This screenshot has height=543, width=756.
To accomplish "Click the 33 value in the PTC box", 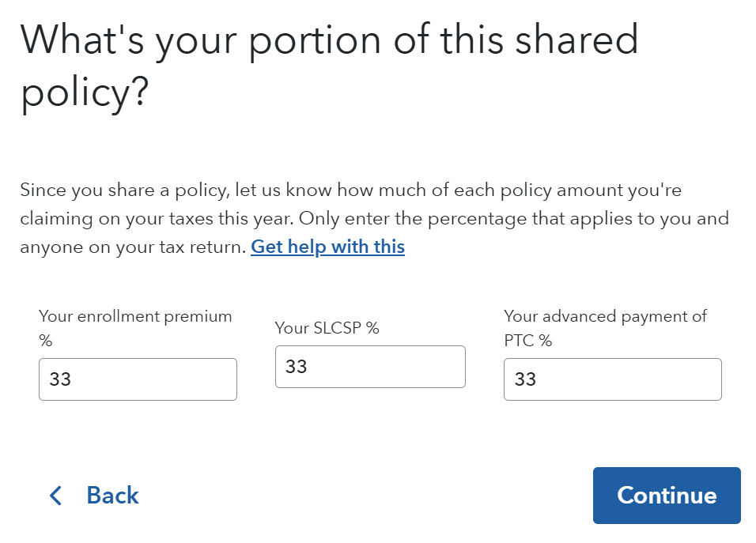I will tap(525, 379).
